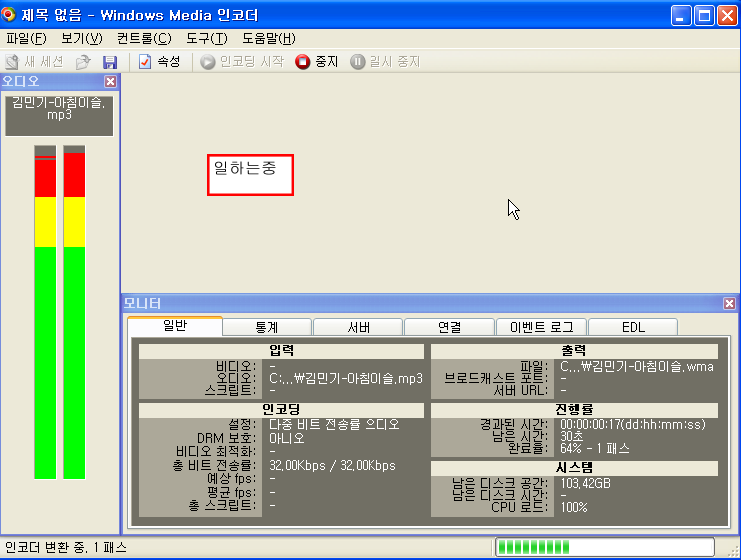The height and width of the screenshot is (560, 741).
Task: Click the completion value 64% - 1 패스
Action: click(x=595, y=448)
